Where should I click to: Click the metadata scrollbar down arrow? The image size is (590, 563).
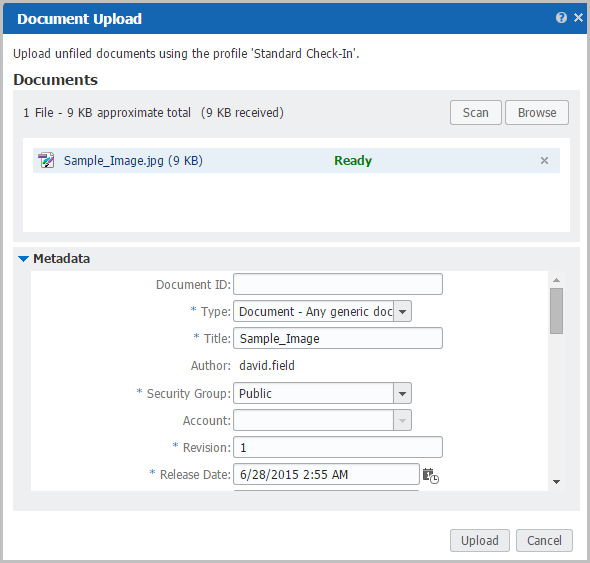(557, 482)
